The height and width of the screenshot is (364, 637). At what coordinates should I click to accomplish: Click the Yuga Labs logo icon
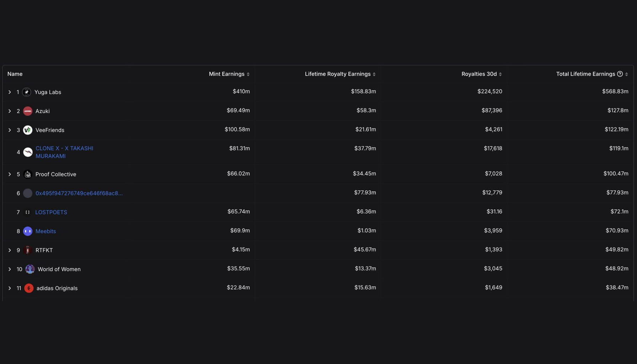point(27,92)
